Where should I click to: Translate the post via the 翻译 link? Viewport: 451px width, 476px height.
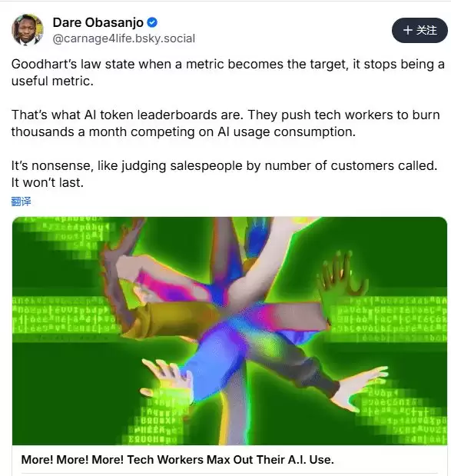coord(21,201)
